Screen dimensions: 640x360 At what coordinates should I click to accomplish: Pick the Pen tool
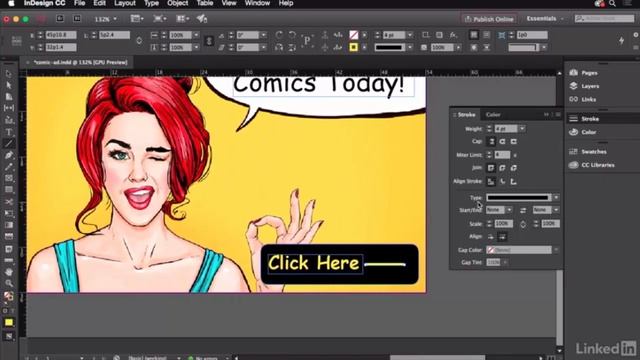(9, 155)
